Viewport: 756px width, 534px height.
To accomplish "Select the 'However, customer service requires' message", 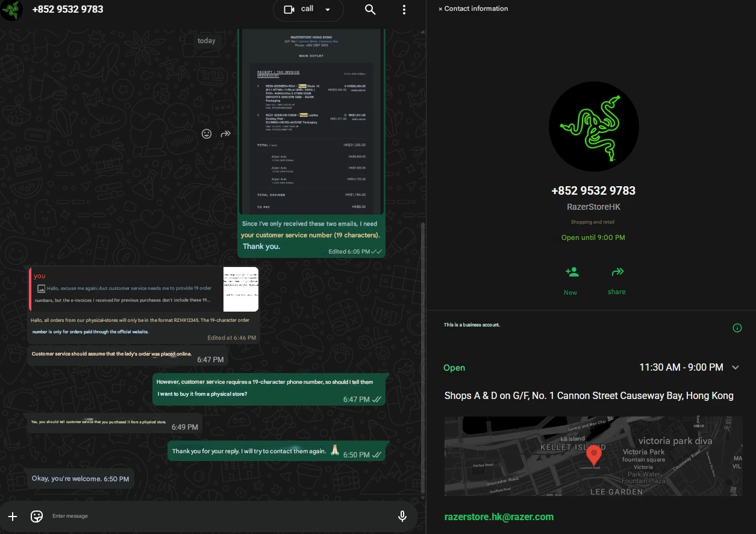I will [269, 389].
